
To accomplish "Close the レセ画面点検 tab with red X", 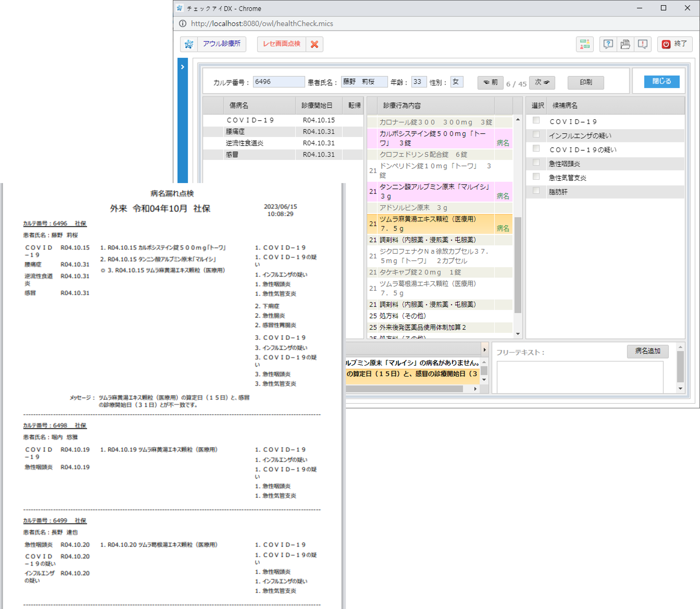I will pos(315,44).
